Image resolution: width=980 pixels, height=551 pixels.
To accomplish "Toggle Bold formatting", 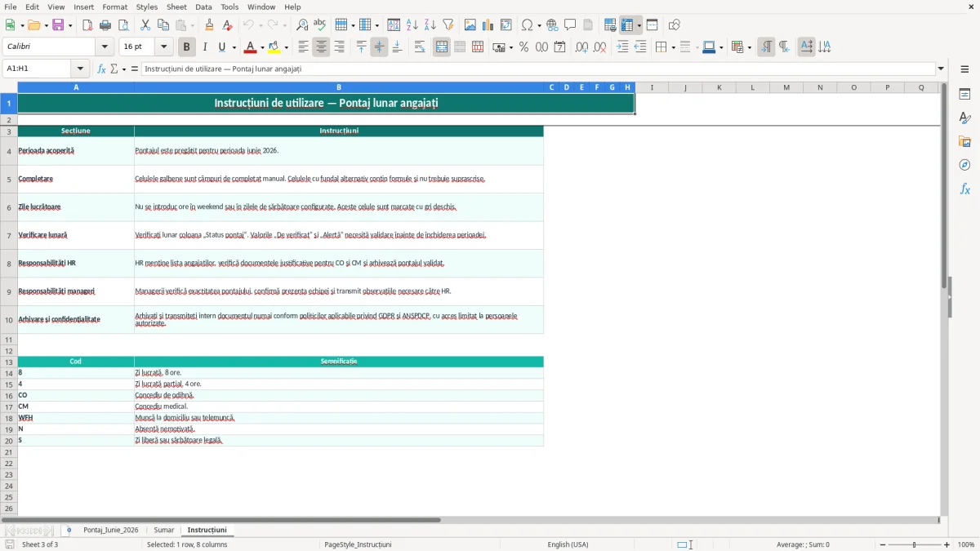I will click(186, 47).
